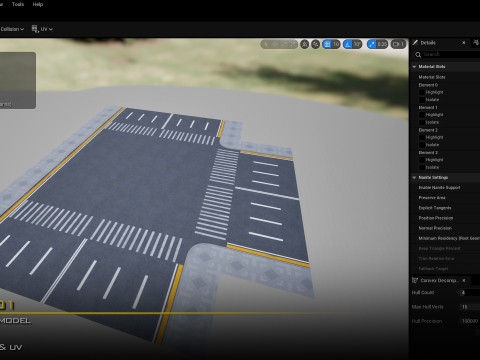Click the 'Hull Count' label
The image size is (480, 360).
(x=423, y=293)
